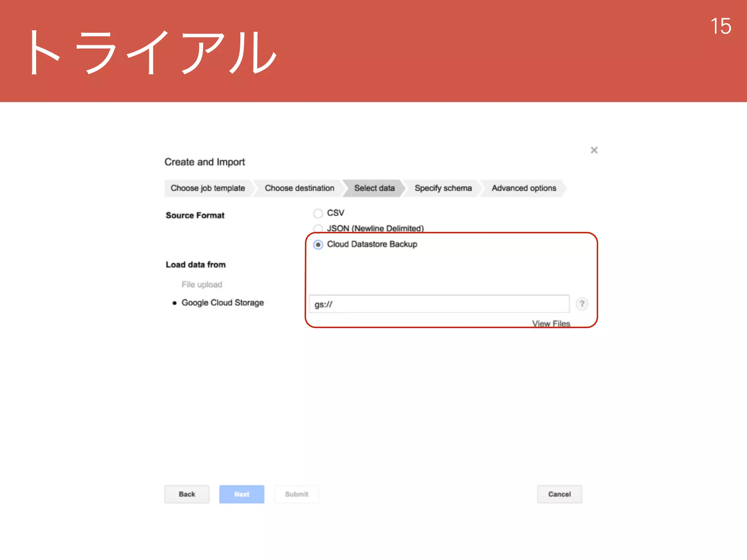Screen dimensions: 747x560
Task: Click the Create and Import title
Action: [x=205, y=162]
